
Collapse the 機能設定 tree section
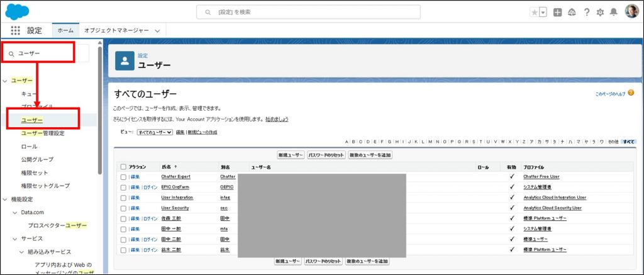(6, 199)
